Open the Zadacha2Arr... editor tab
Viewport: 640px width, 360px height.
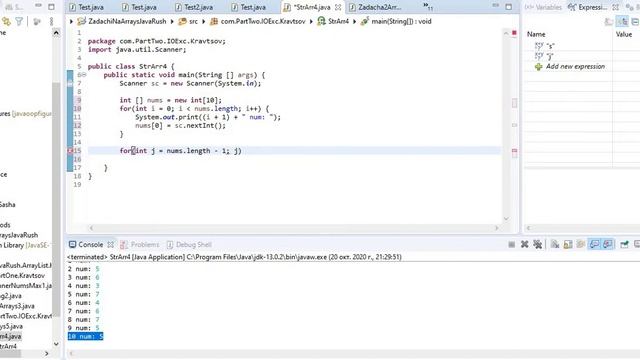375,7
